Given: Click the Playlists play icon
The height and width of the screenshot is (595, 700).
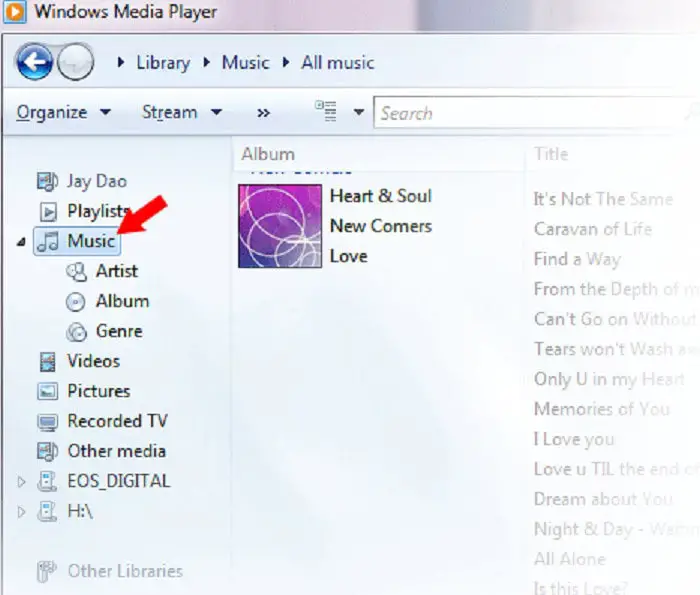Looking at the screenshot, I should click(x=48, y=212).
